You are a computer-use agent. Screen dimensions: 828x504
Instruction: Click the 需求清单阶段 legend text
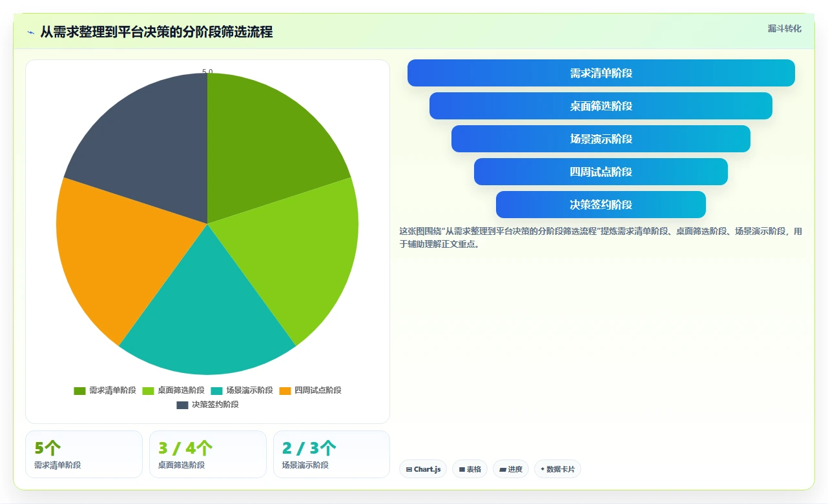coord(112,390)
